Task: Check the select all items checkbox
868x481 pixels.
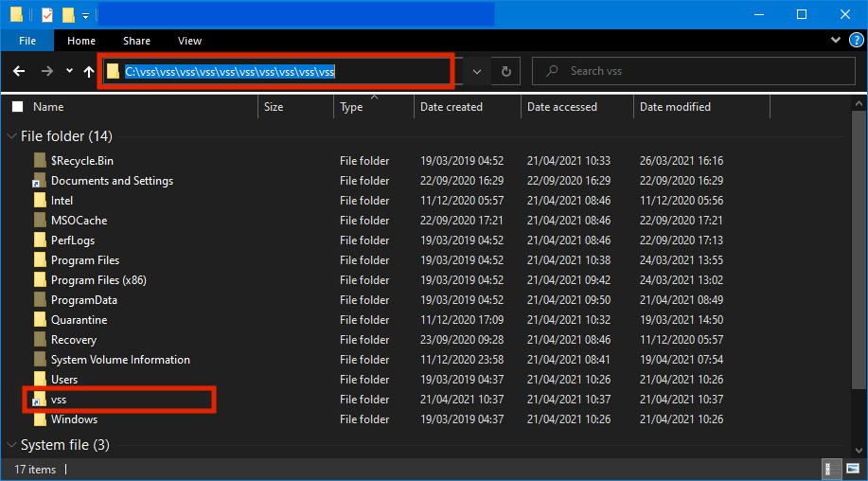Action: coord(18,107)
